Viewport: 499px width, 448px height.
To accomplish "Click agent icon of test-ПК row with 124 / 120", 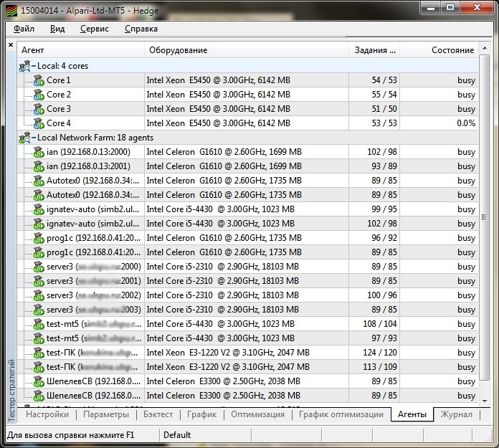I will pos(39,353).
